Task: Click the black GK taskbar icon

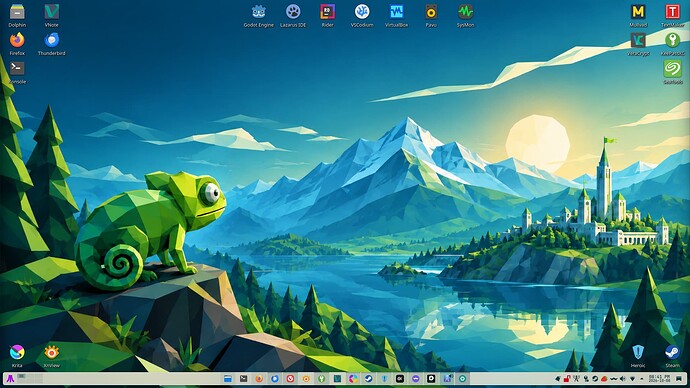Action: 400,379
